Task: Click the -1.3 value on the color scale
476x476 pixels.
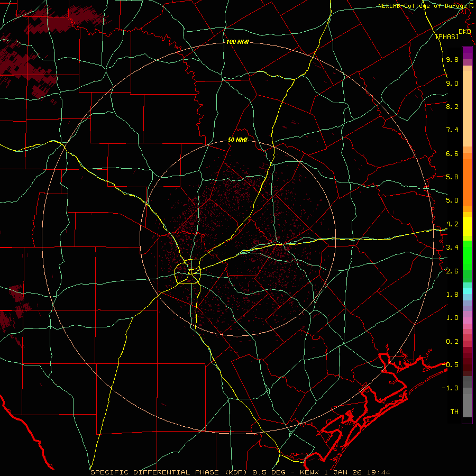Action: tap(450, 388)
